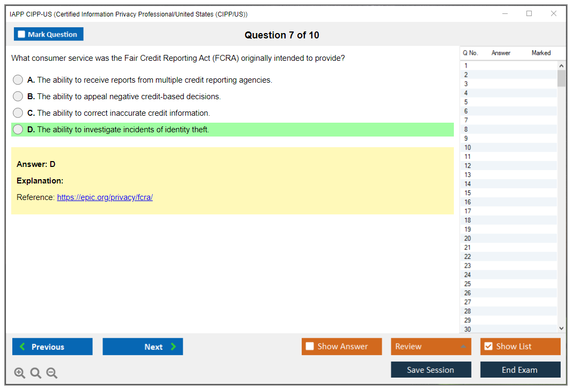This screenshot has width=574, height=392.
Task: Click the zoom out magnifier icon
Action: point(52,373)
